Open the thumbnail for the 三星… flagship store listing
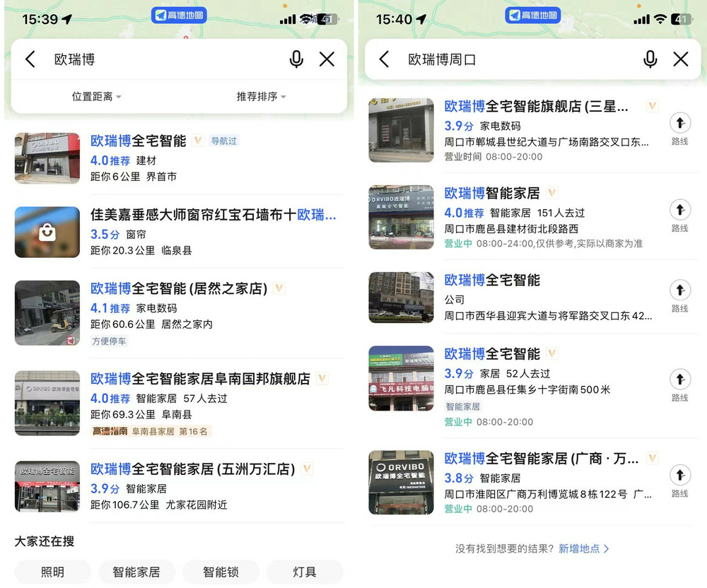The image size is (707, 588). (x=402, y=130)
